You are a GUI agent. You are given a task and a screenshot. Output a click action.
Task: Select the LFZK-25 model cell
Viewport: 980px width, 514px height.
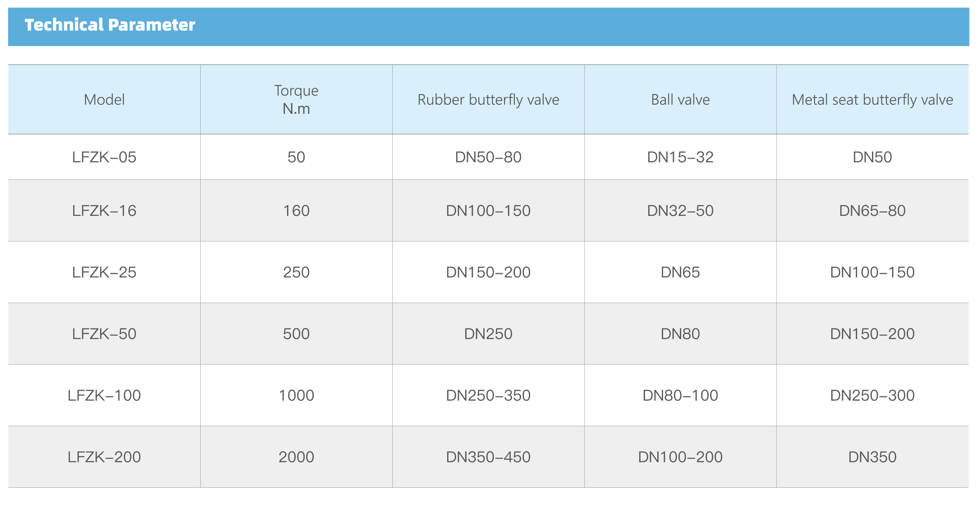point(104,272)
